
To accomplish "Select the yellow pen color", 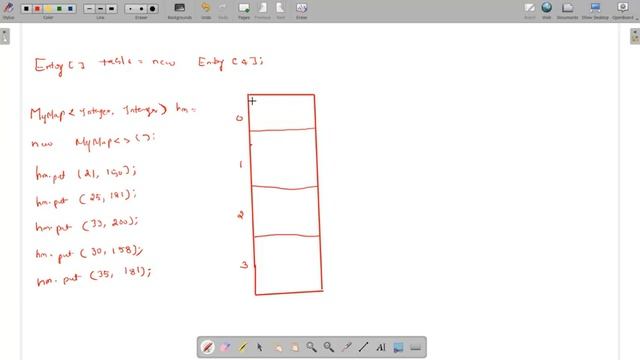I will click(x=48, y=9).
